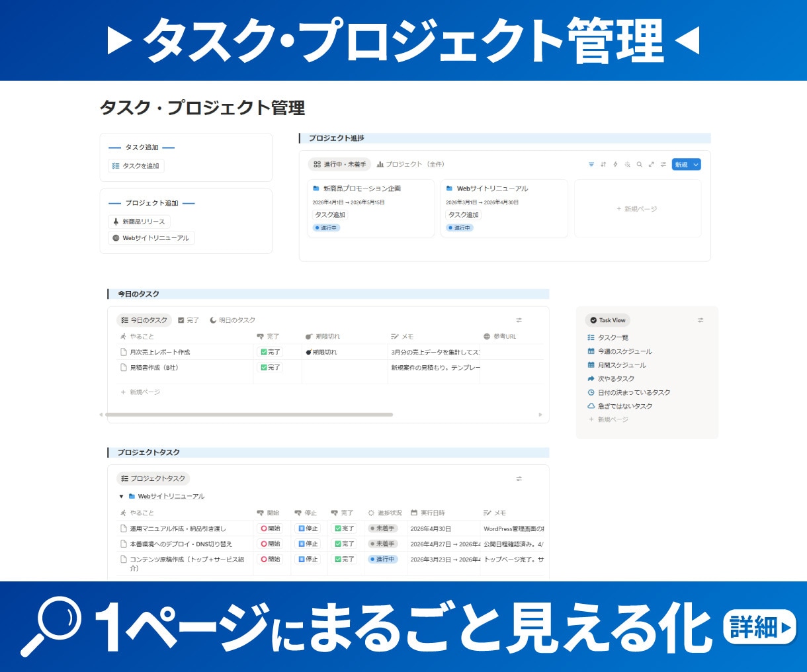The width and height of the screenshot is (807, 672).
Task: Click 停止 for 本番環境へのデプロイ row
Action: [x=308, y=544]
